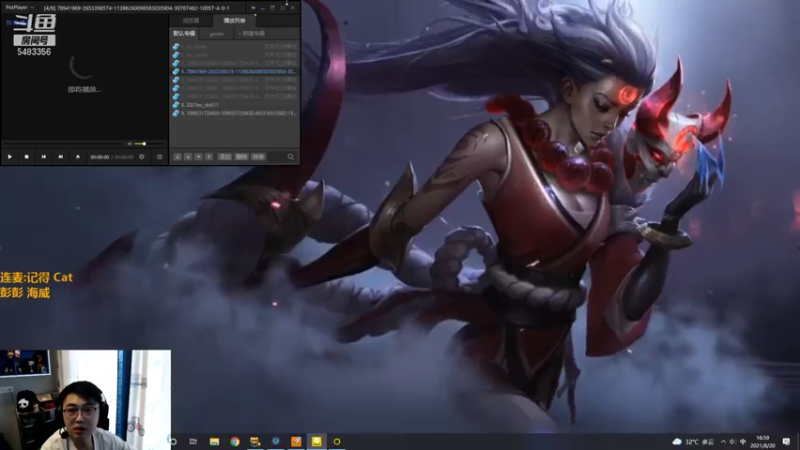This screenshot has width=800, height=450.
Task: Adjust the PotPlayer volume slider
Action: [150, 144]
